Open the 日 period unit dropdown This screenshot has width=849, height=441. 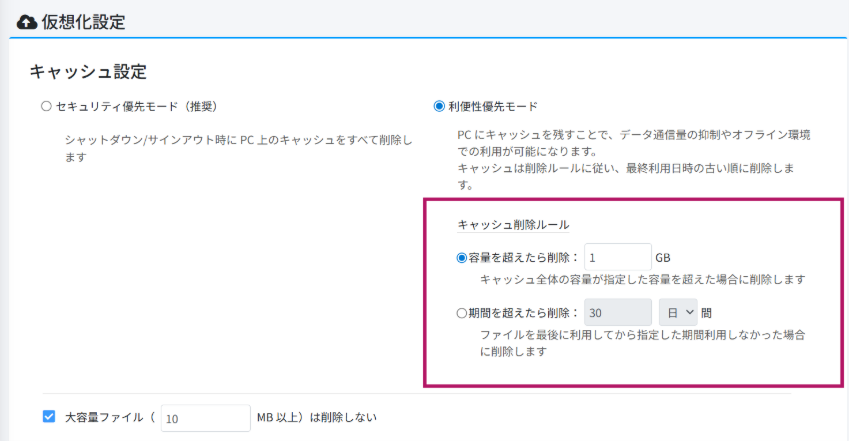click(x=677, y=313)
